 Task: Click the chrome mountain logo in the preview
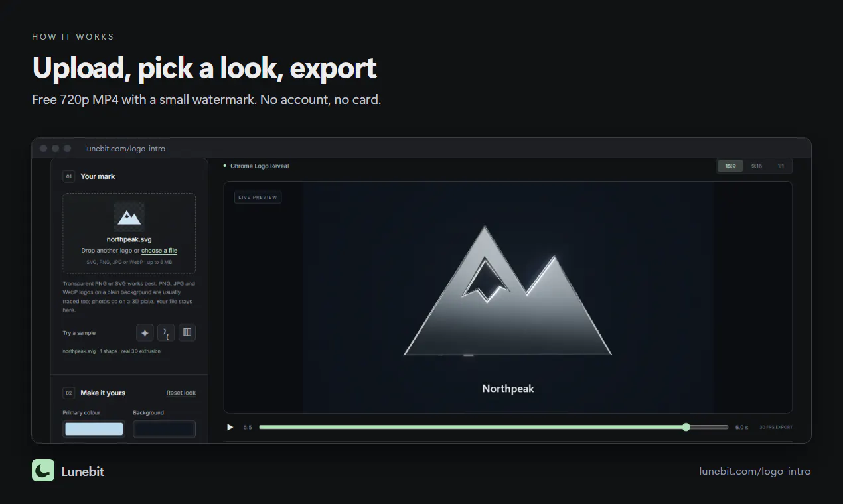508,292
